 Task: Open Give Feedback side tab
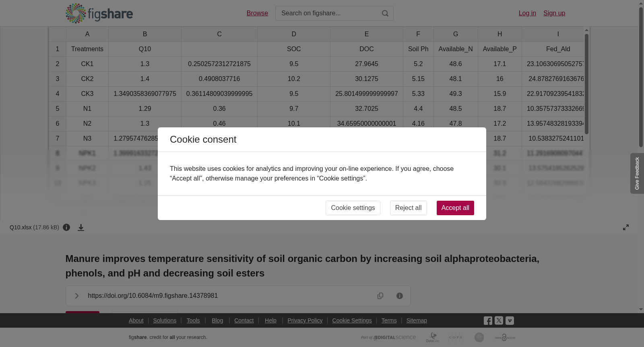click(x=637, y=173)
